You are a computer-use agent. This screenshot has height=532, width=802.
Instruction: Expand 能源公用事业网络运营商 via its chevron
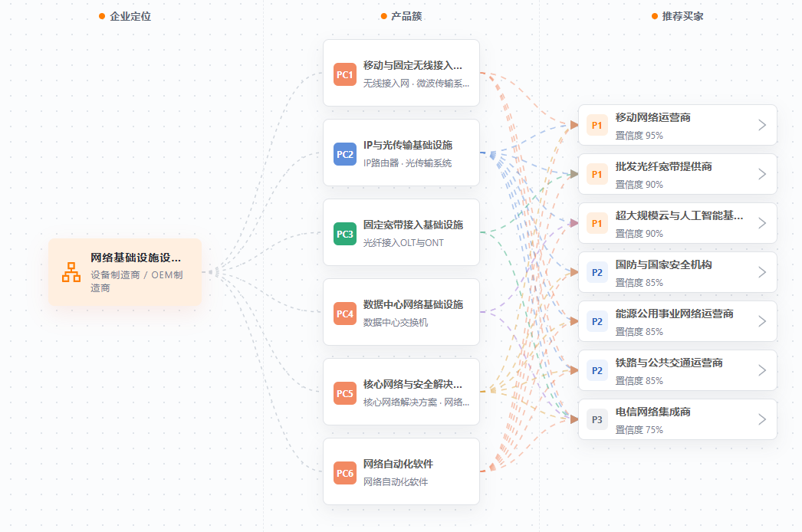coord(762,322)
